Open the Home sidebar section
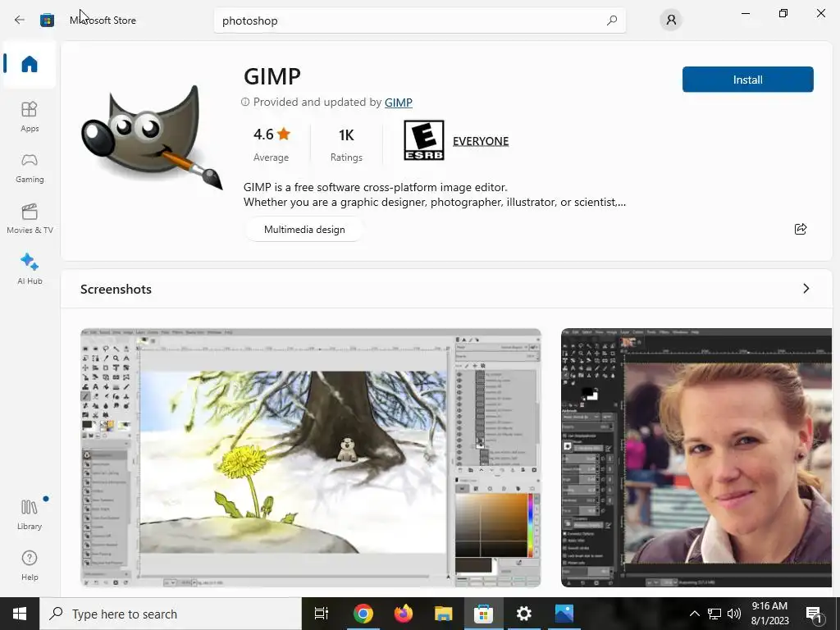The width and height of the screenshot is (840, 630). [x=30, y=64]
